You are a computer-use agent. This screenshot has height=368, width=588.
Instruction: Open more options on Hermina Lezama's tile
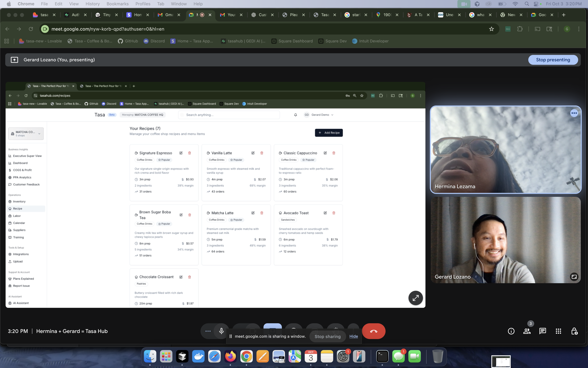(x=574, y=113)
